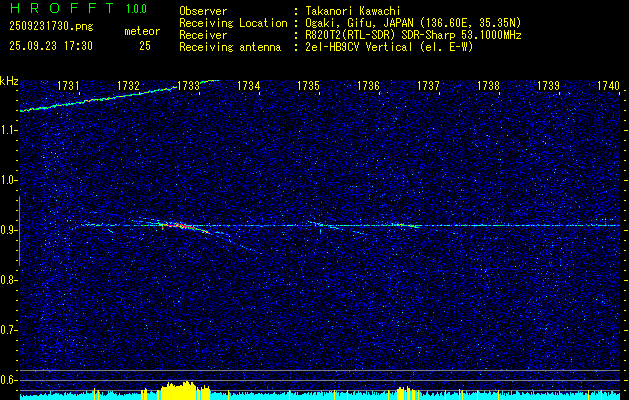Click the 0.9 kHz axis label
The image size is (629, 400).
9,230
